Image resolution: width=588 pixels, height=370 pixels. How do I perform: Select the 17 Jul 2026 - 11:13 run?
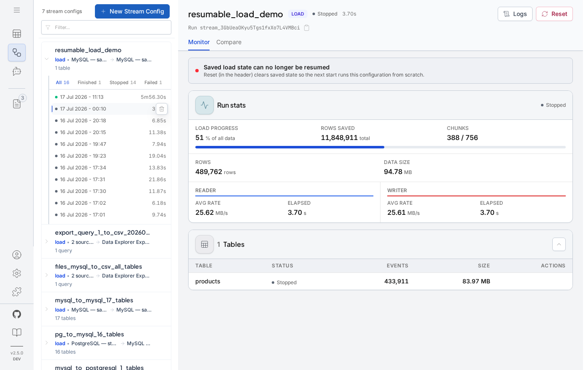coord(110,97)
